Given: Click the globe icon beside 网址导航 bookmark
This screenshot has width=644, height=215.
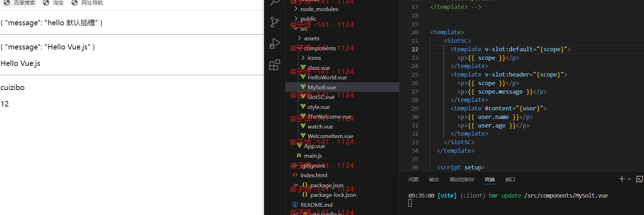Looking at the screenshot, I should tap(75, 3).
